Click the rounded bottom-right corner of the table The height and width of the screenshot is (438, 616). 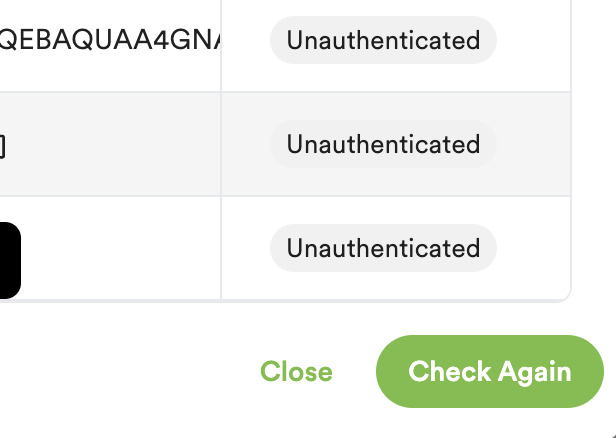[x=564, y=294]
